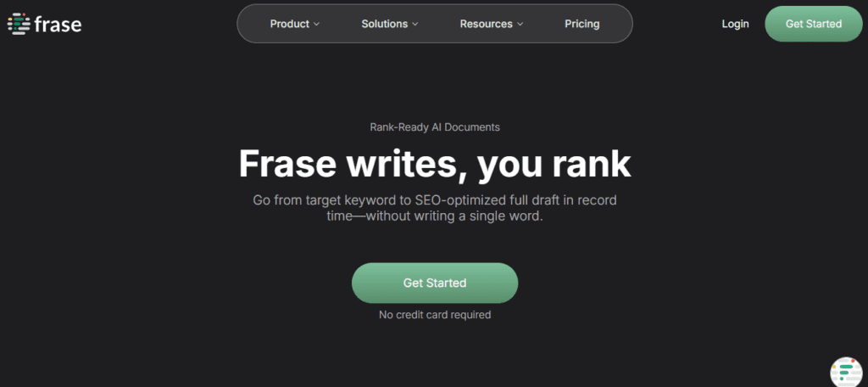
Task: Open the Solutions navigation menu label
Action: 384,24
